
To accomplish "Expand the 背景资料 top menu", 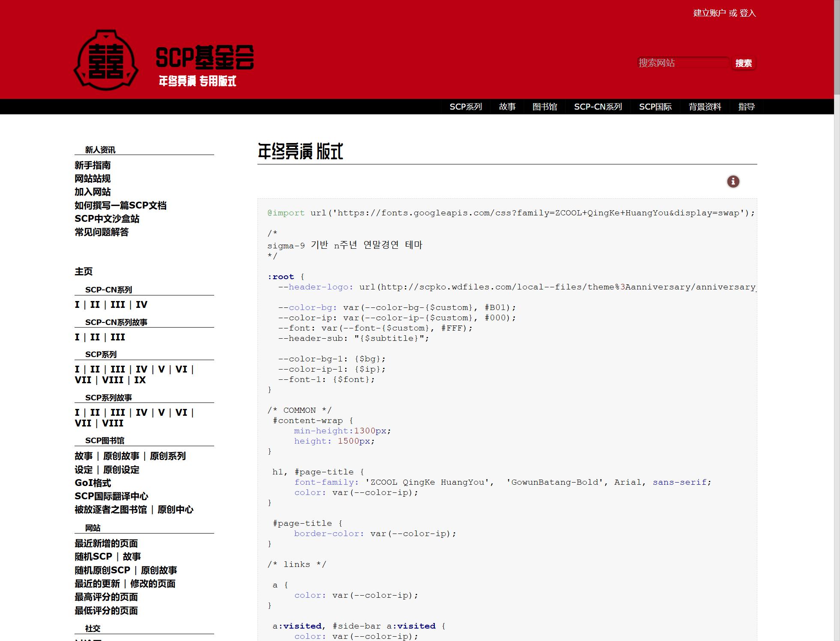I will click(705, 107).
